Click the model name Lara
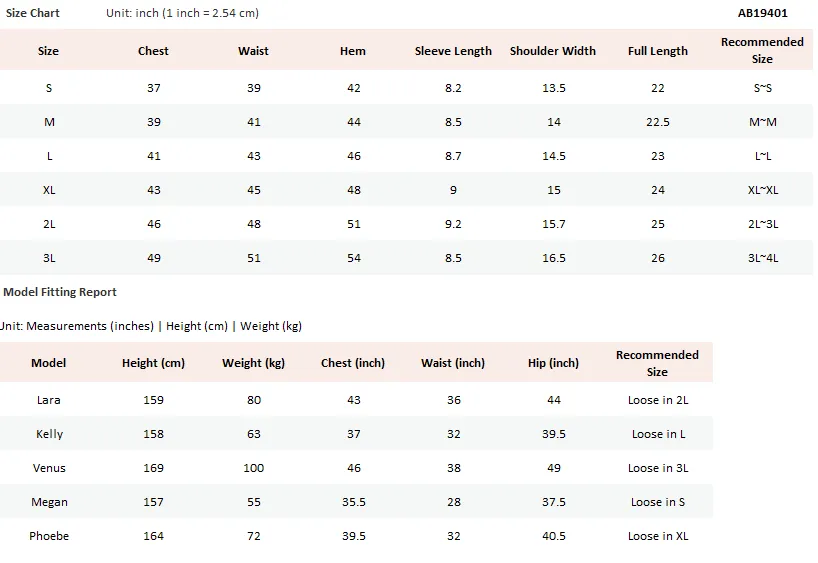This screenshot has height=563, width=818. click(49, 400)
